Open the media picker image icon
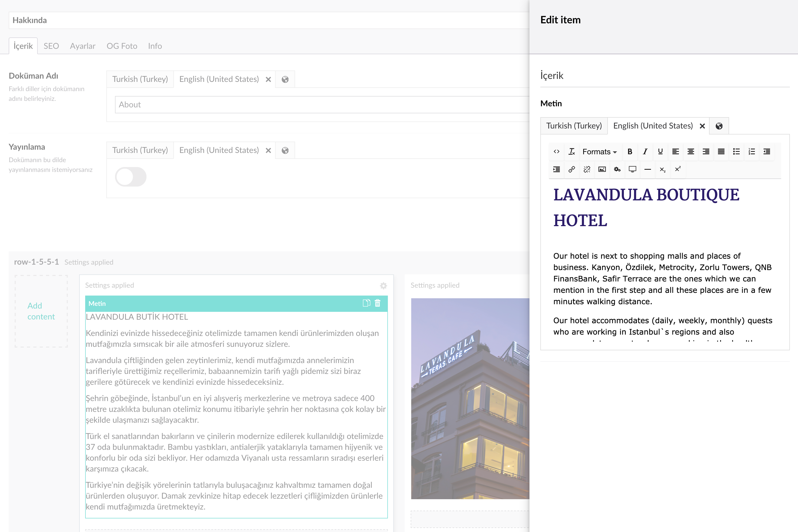Viewport: 798px width, 532px height. [x=602, y=169]
